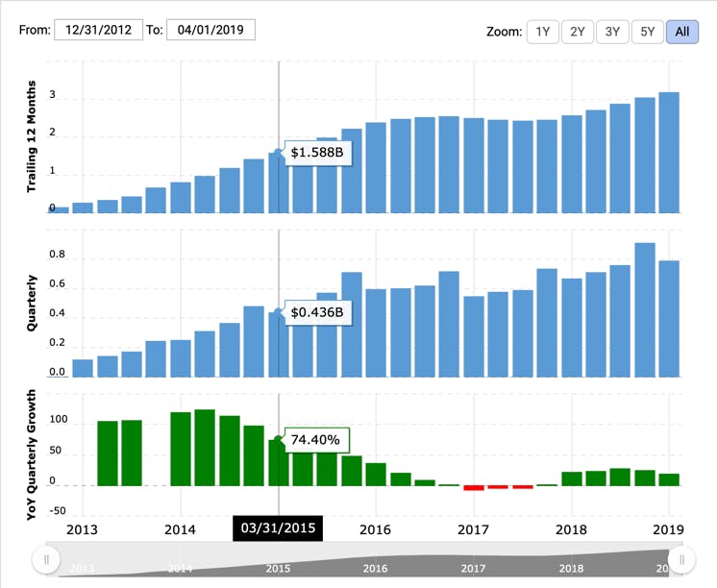The height and width of the screenshot is (588, 717).
Task: Click 2016 in the navigator timeline
Action: tap(375, 569)
